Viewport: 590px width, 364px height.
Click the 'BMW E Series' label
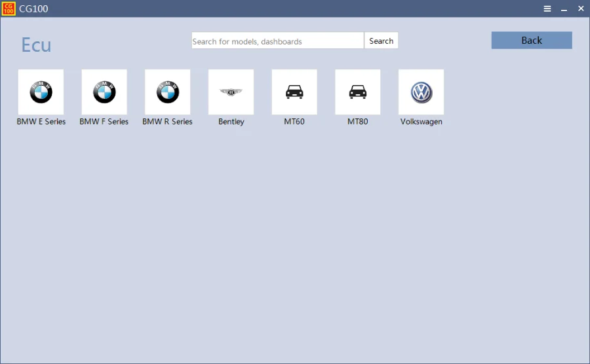41,122
